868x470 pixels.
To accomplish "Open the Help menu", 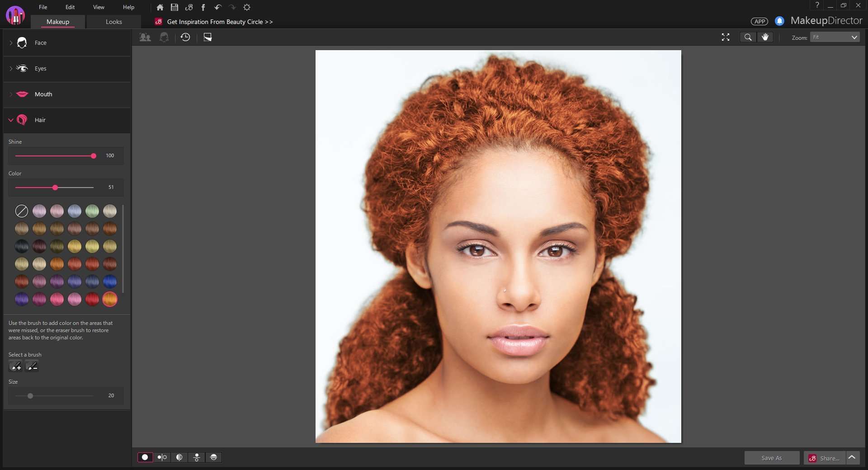I will coord(128,7).
